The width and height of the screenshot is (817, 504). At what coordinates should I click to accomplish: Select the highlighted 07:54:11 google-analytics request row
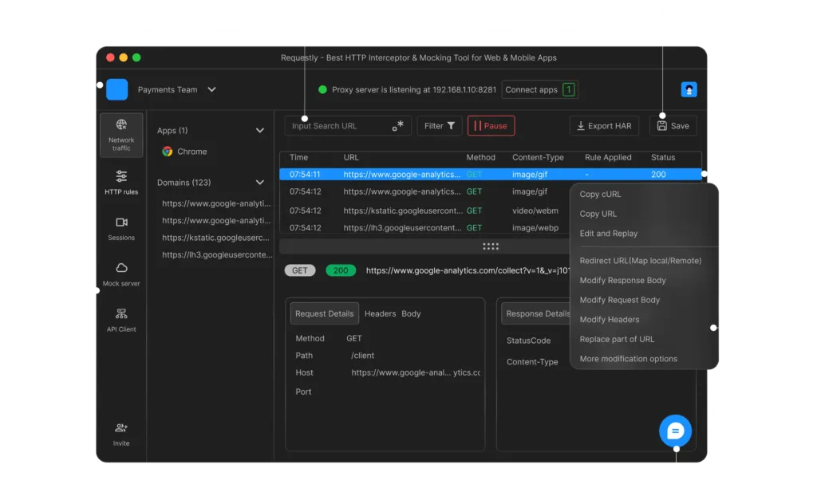point(491,175)
